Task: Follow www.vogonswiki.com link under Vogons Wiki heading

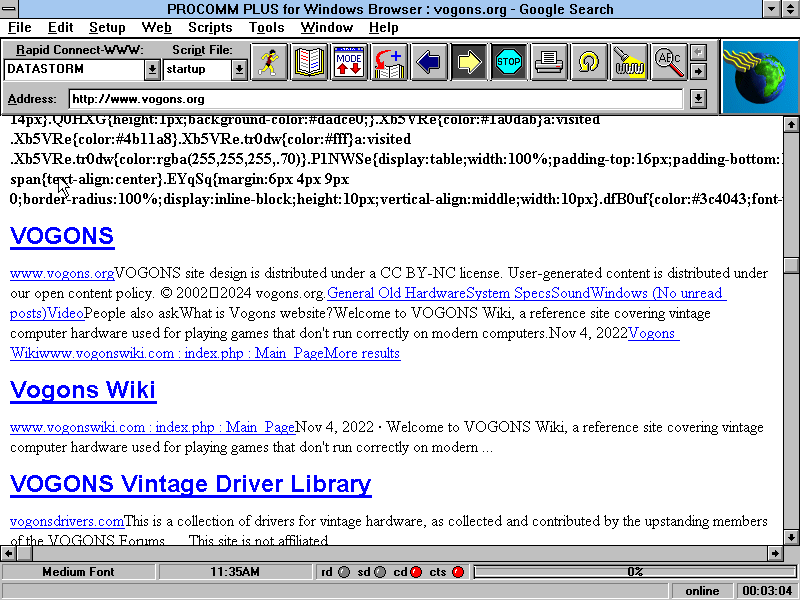Action: click(153, 427)
